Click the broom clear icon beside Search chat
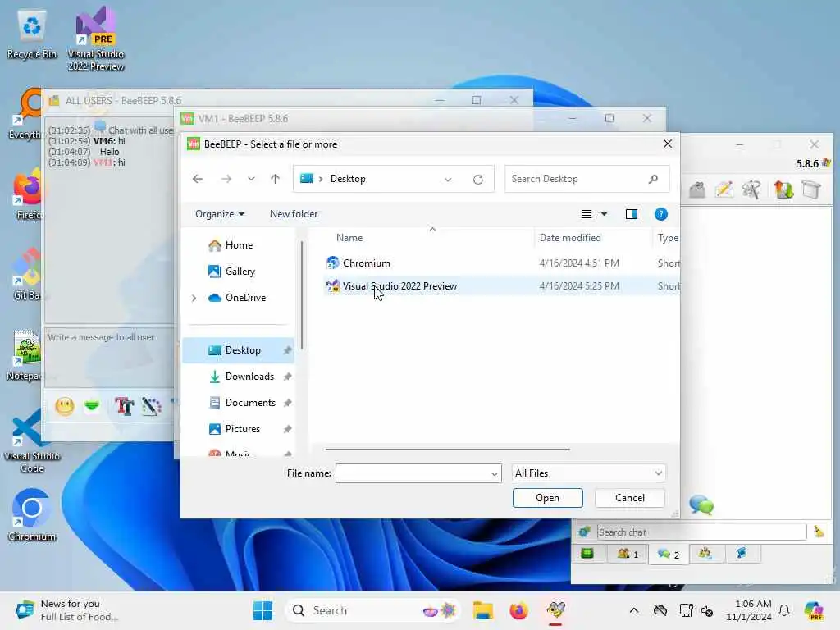840x630 pixels. tap(819, 532)
